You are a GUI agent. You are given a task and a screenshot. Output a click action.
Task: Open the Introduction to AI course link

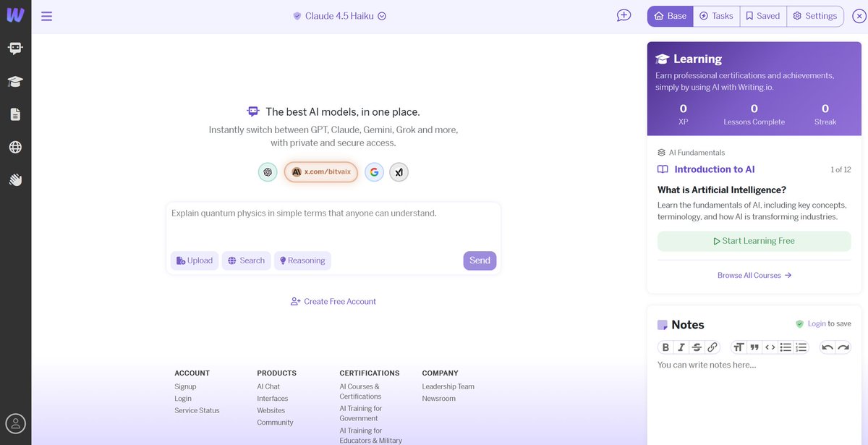point(714,169)
